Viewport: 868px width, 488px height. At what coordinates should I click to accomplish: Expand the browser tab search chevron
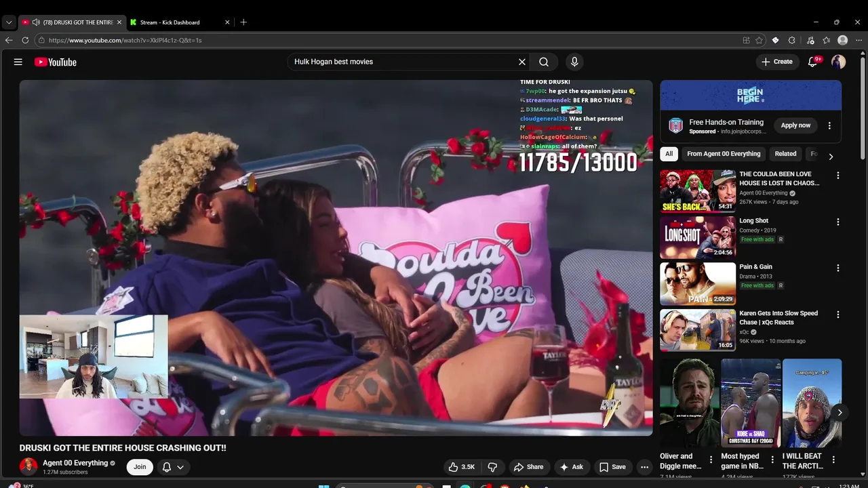pos(8,22)
